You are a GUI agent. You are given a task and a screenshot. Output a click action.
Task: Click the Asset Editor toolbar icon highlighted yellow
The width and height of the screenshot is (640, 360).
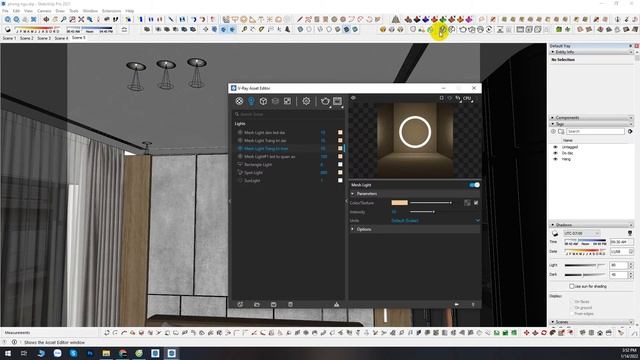441,30
